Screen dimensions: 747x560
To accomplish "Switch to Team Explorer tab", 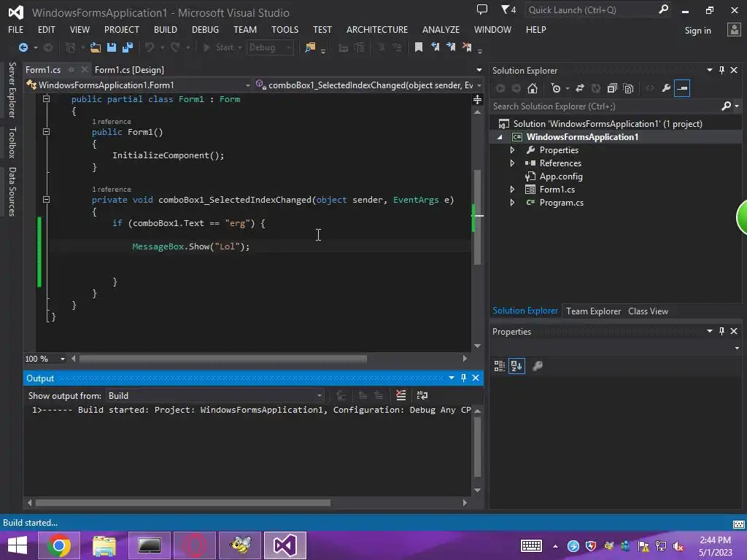I will (593, 311).
